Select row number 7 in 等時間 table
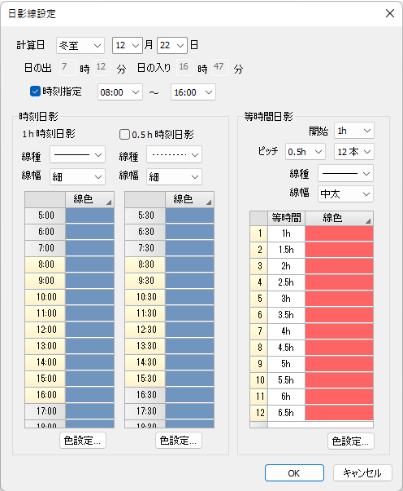The width and height of the screenshot is (403, 491). tap(259, 332)
